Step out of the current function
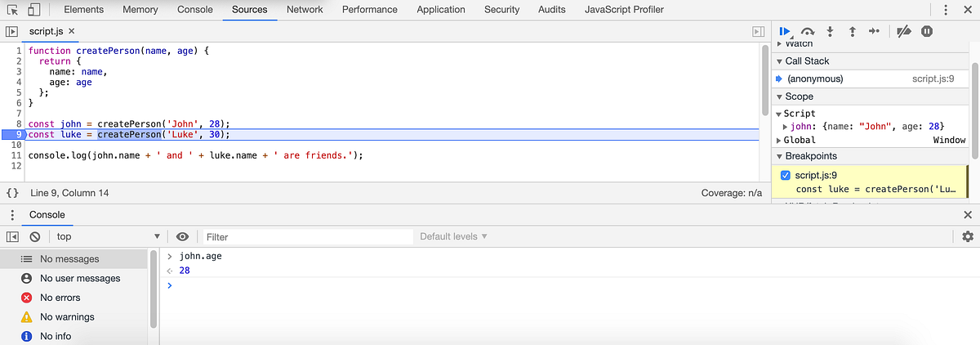Image resolution: width=980 pixels, height=345 pixels. [852, 31]
